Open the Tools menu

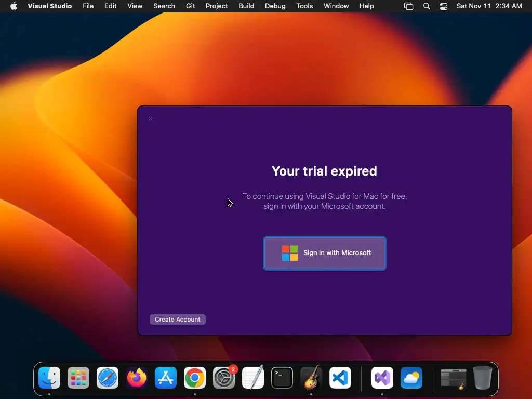[304, 6]
